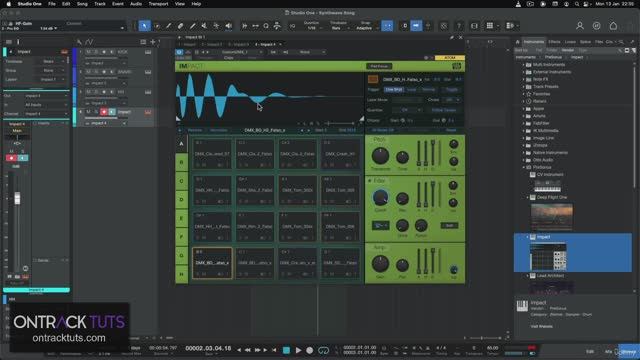Open the Edit view button at bottom
The height and width of the screenshot is (360, 640).
click(590, 351)
